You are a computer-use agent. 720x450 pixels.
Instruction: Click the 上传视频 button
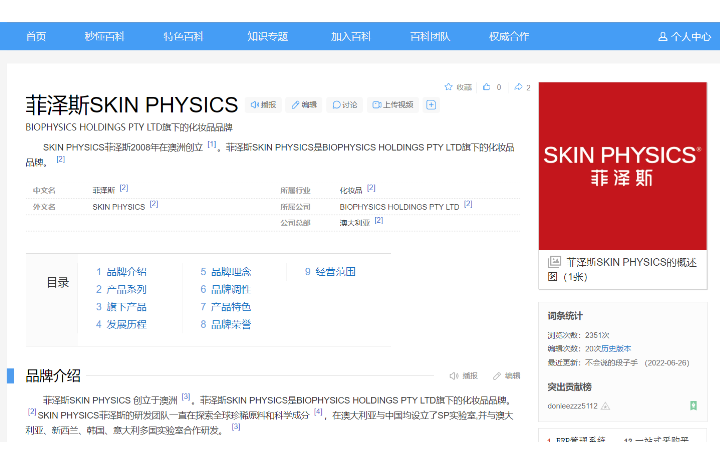393,105
